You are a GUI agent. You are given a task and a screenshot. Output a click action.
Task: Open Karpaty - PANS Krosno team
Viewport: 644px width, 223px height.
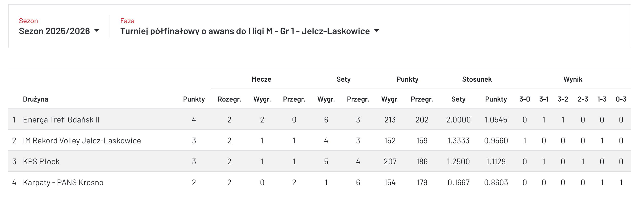point(63,182)
